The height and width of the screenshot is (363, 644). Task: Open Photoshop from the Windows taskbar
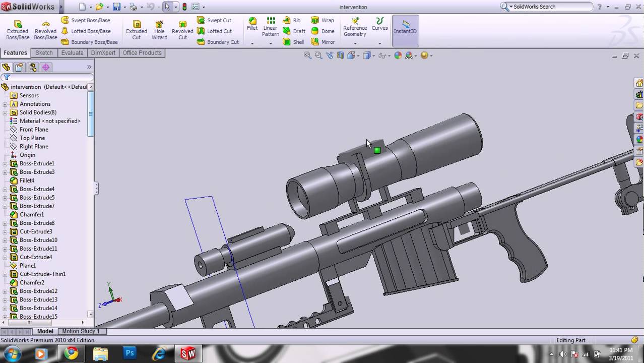tap(130, 353)
